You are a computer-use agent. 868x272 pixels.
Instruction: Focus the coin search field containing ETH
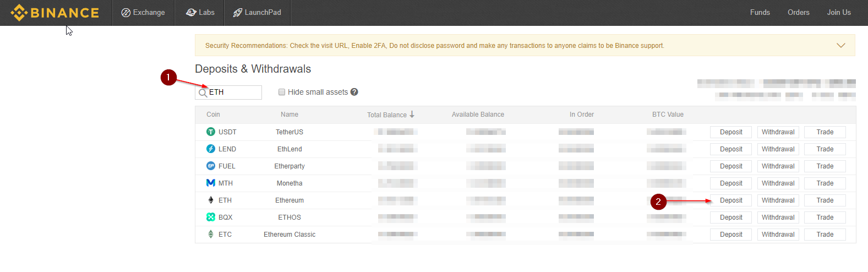(x=233, y=92)
